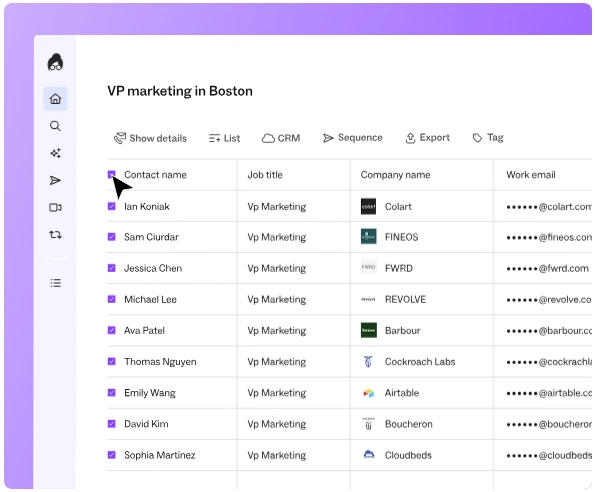Click the Barbour company name
Screen dimensions: 596x492
tap(403, 330)
